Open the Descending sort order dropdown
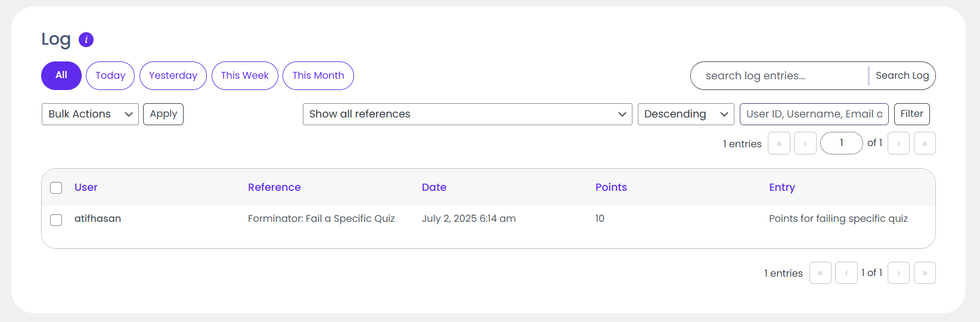980x322 pixels. pos(686,114)
